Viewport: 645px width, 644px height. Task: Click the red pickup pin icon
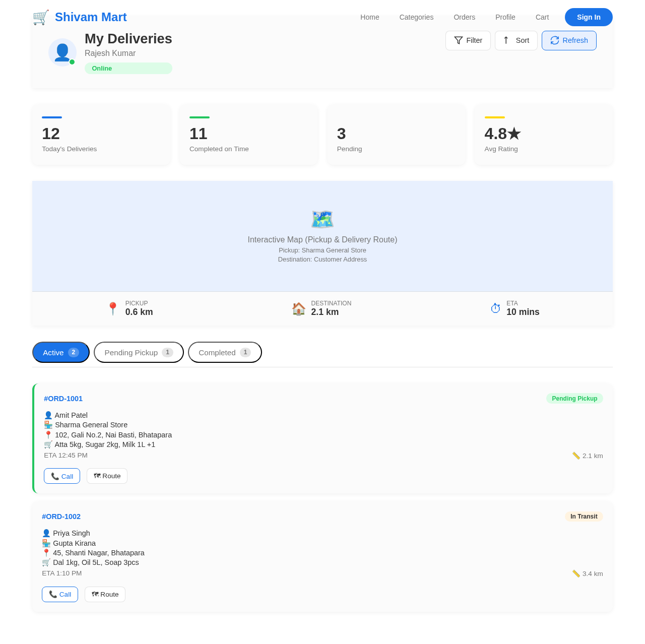(113, 308)
